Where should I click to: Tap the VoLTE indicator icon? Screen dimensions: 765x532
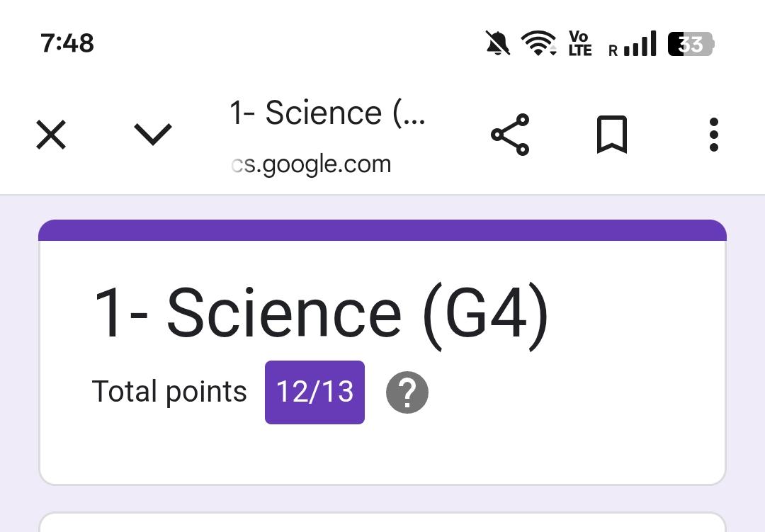579,43
